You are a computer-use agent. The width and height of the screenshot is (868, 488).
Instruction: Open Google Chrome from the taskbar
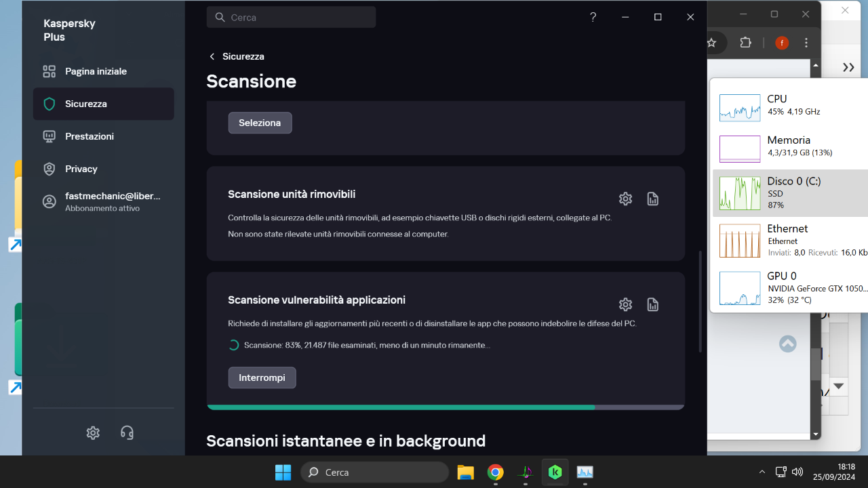coord(496,472)
